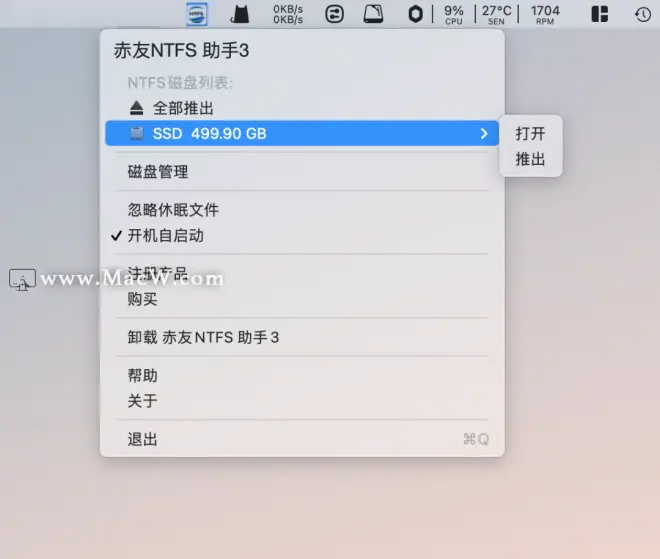Click the 赤友NTFS 助手3 title text
This screenshot has height=559, width=660.
181,51
